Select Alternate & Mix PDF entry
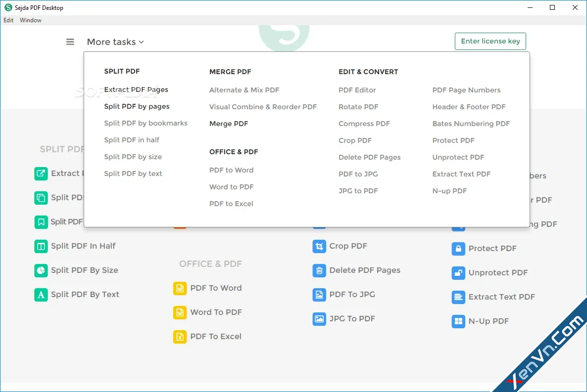This screenshot has height=392, width=587. pos(244,90)
